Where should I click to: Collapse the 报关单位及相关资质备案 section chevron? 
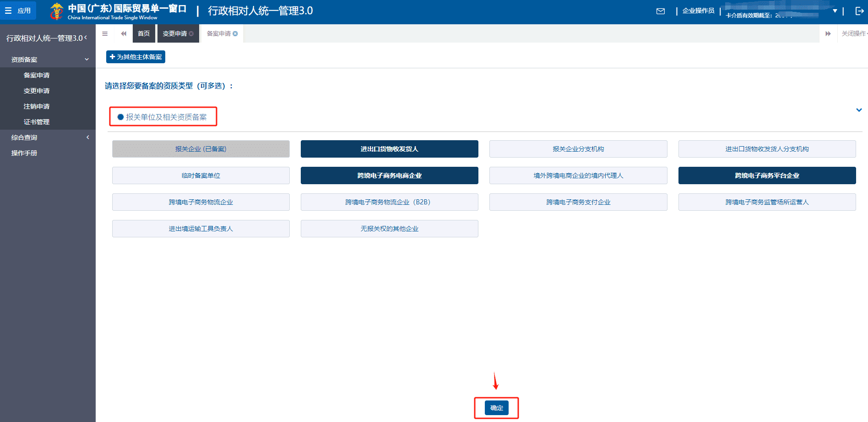click(x=859, y=110)
